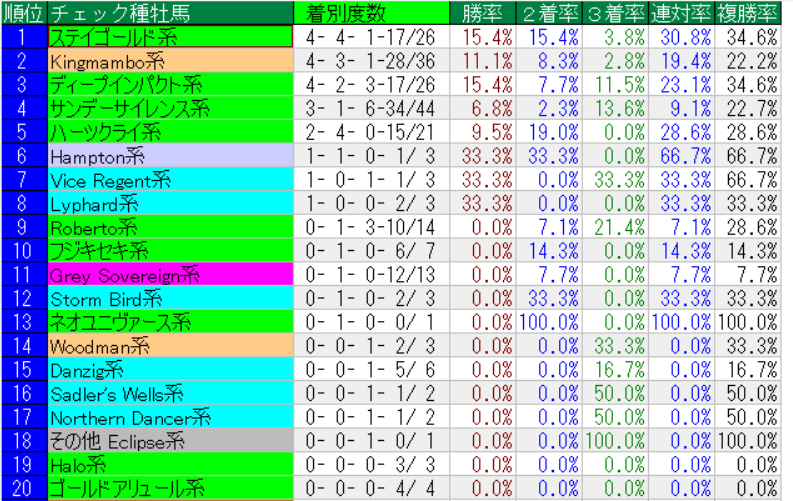Select the Storm Bird系 row name

pos(170,298)
